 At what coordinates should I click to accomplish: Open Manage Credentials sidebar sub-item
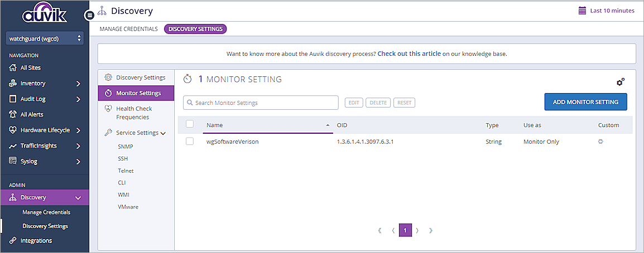coord(46,212)
